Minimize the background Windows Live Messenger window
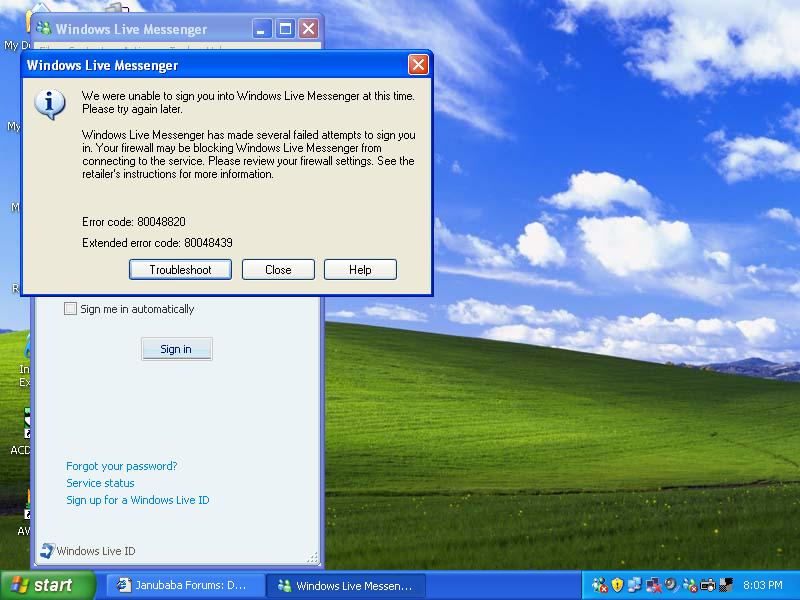800x600 pixels. 262,29
